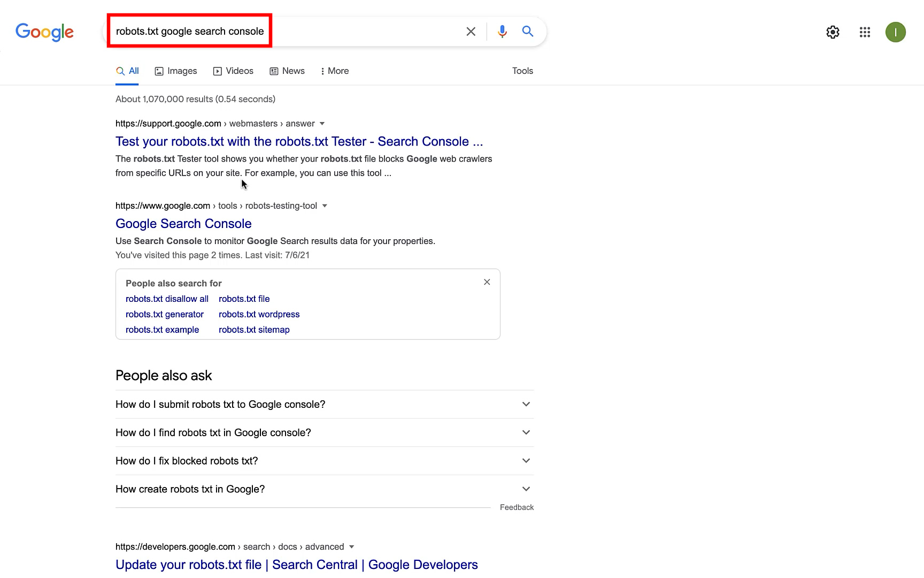Start voice search with microphone icon

[502, 32]
